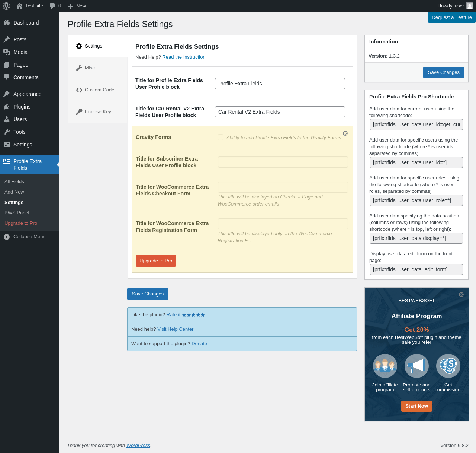Image resolution: width=476 pixels, height=453 pixels.
Task: Select the user_data_edit_form shortcode field
Action: coord(416,269)
